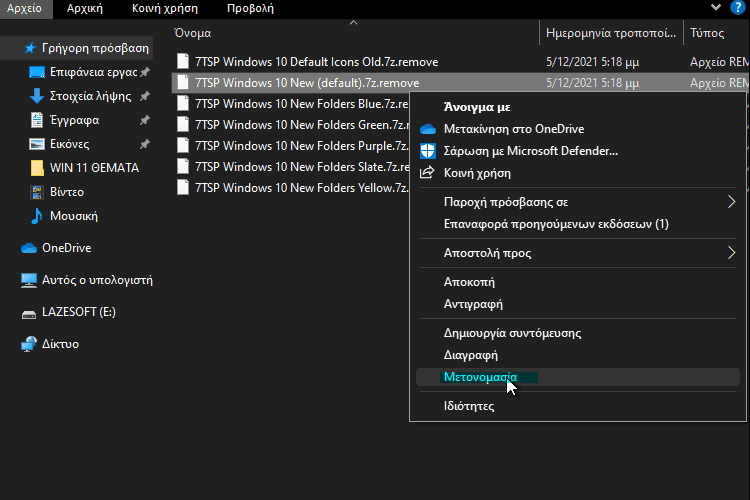Click the Αυτός ο υπολογιστής monitor icon
Image resolution: width=750 pixels, height=500 pixels.
(29, 280)
